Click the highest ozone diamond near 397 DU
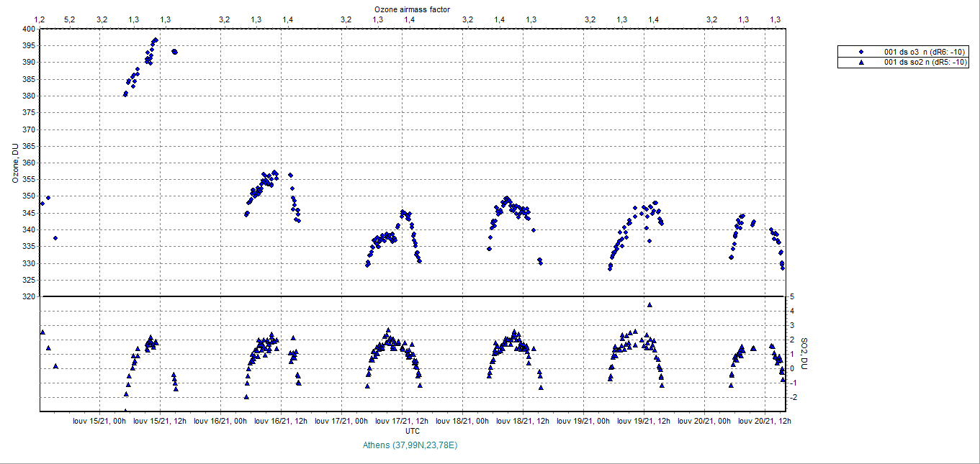The image size is (980, 464). click(156, 40)
